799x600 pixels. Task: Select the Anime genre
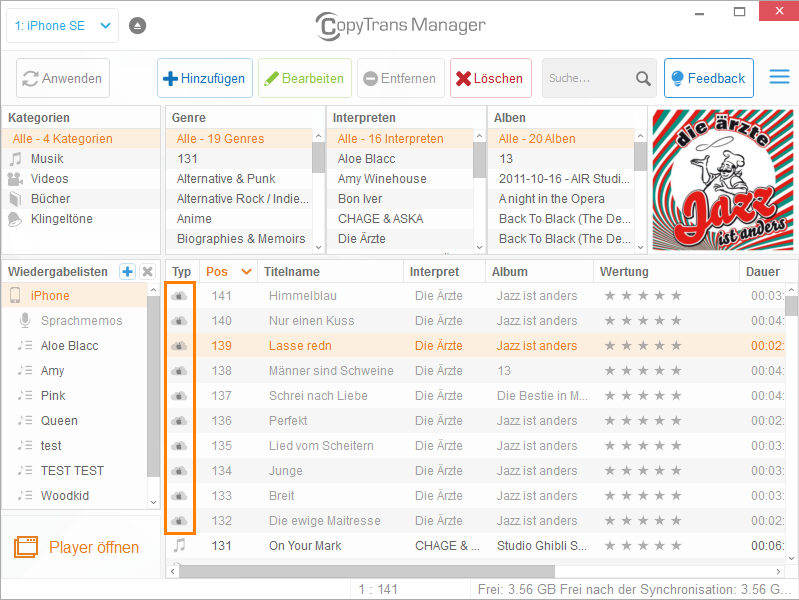(239, 219)
